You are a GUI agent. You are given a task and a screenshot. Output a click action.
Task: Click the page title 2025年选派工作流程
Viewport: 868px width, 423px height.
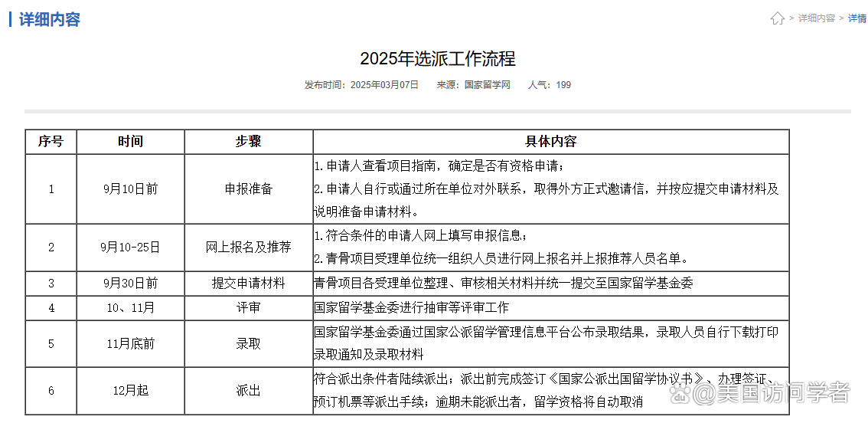437,59
